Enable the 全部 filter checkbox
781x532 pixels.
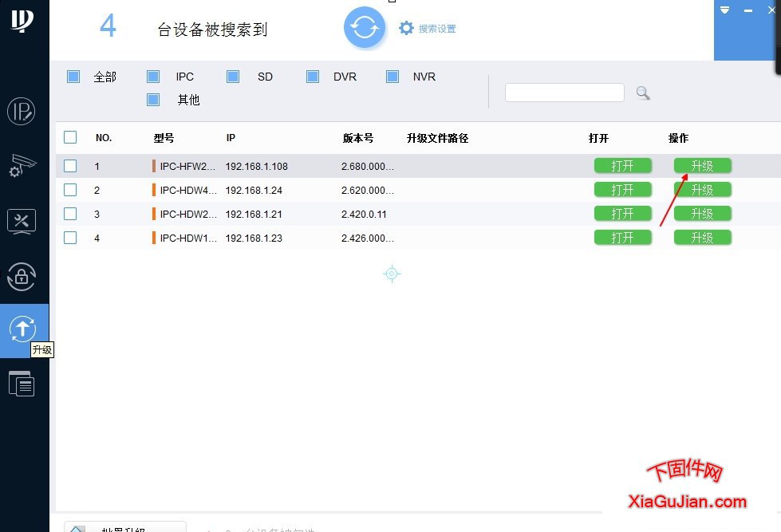pyautogui.click(x=73, y=76)
